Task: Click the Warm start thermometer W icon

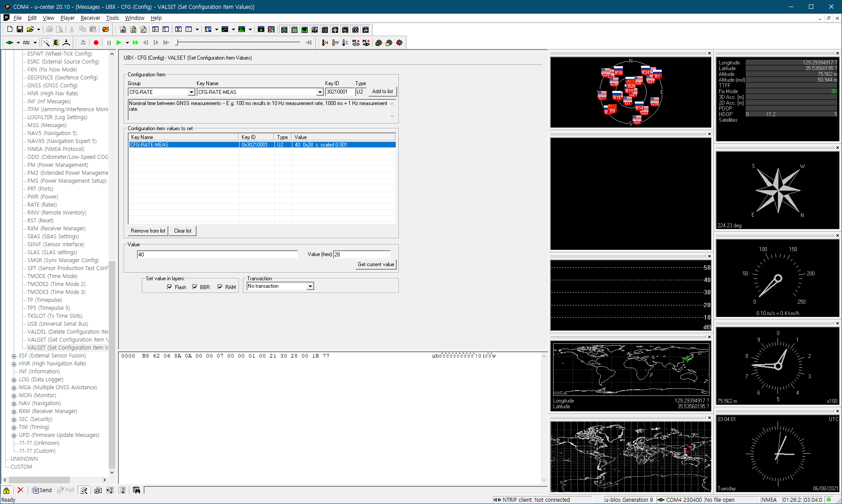Action: pos(335,43)
